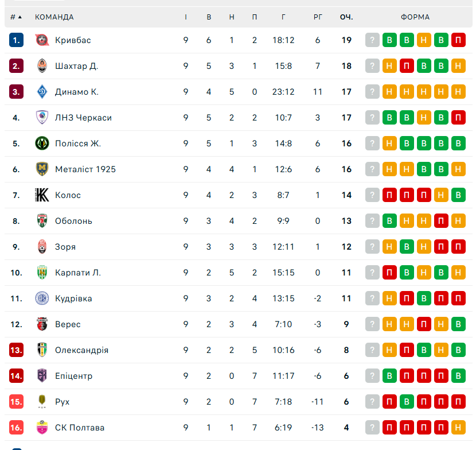Click the Кривбас club logo
This screenshot has height=450, width=476.
(42, 40)
